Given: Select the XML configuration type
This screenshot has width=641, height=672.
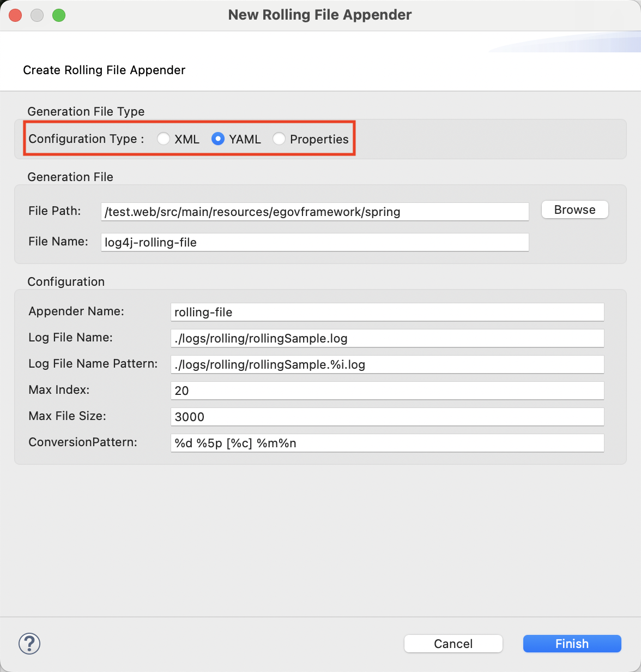Looking at the screenshot, I should click(164, 139).
